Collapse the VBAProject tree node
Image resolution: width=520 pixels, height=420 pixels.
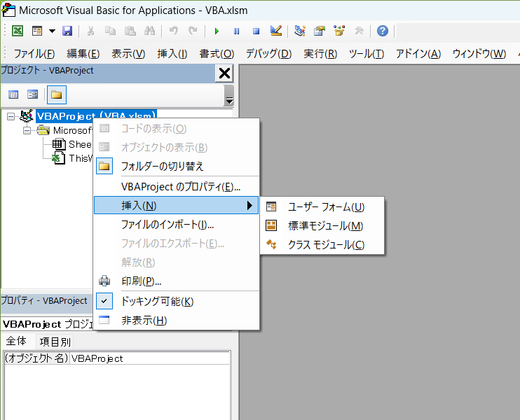pos(11,117)
